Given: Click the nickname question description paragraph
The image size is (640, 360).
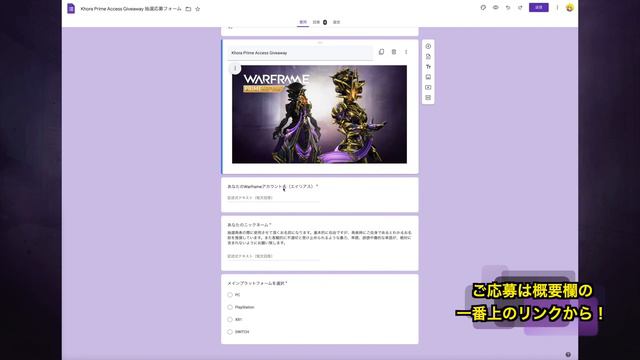Looking at the screenshot, I should pos(319,238).
